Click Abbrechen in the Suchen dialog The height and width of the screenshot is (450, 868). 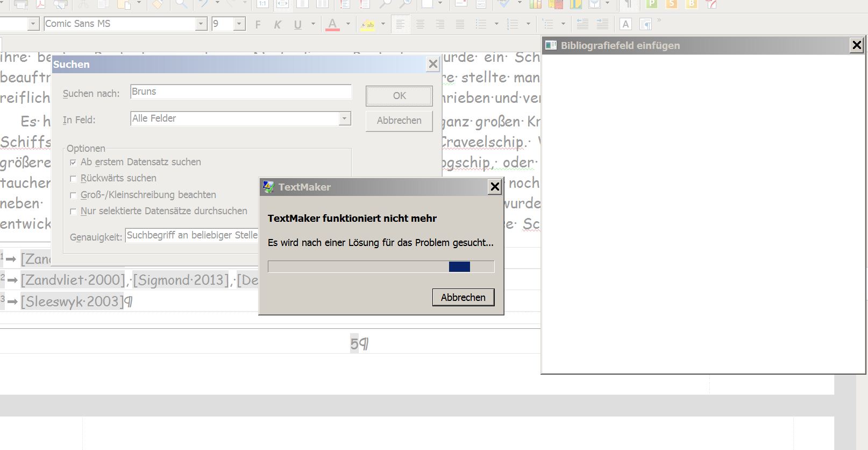[399, 121]
